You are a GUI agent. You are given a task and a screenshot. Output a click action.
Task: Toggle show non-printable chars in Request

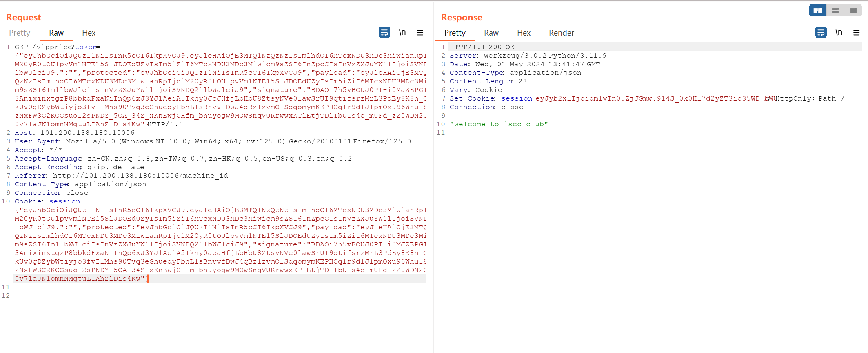pos(402,32)
